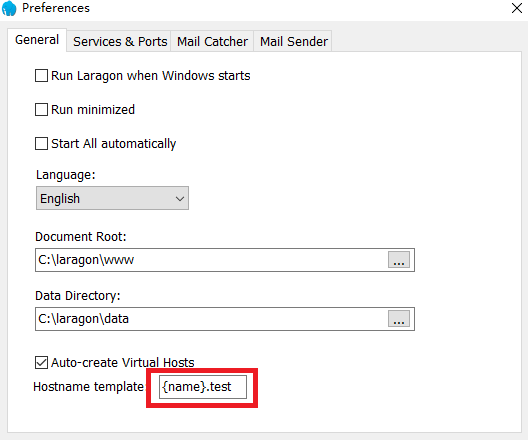528x440 pixels.
Task: Select the General tab
Action: [x=37, y=40]
